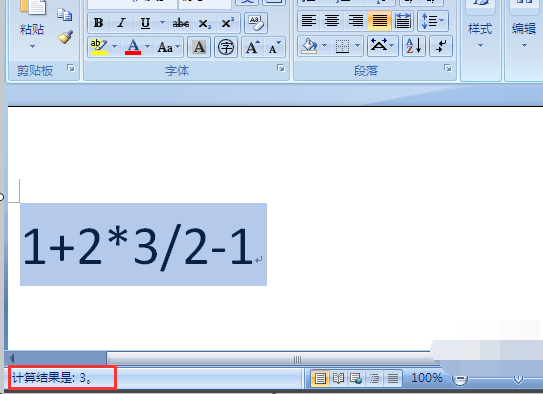Apply red font color
Viewport: 543px width, 394px height.
133,47
